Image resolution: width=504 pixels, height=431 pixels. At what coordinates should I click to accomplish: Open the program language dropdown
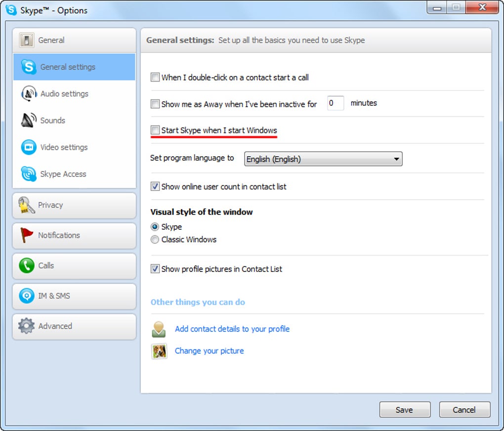point(323,159)
